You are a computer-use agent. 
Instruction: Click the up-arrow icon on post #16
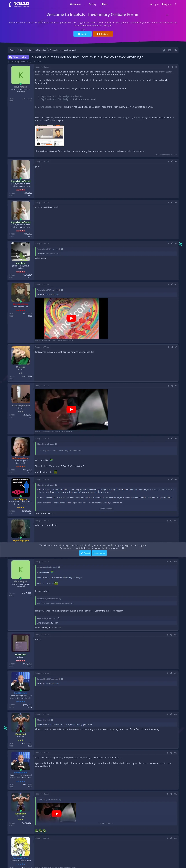pyautogui.click(x=167, y=794)
